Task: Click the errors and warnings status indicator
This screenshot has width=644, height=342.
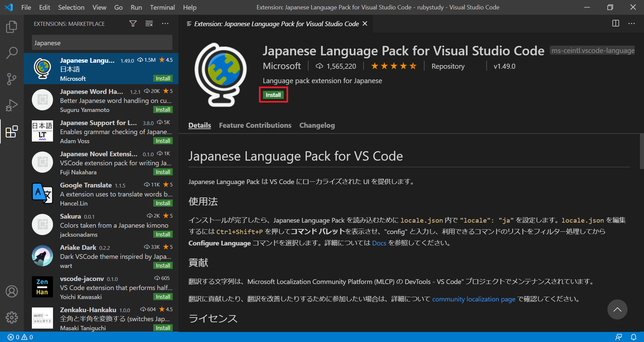Action: coord(20,337)
